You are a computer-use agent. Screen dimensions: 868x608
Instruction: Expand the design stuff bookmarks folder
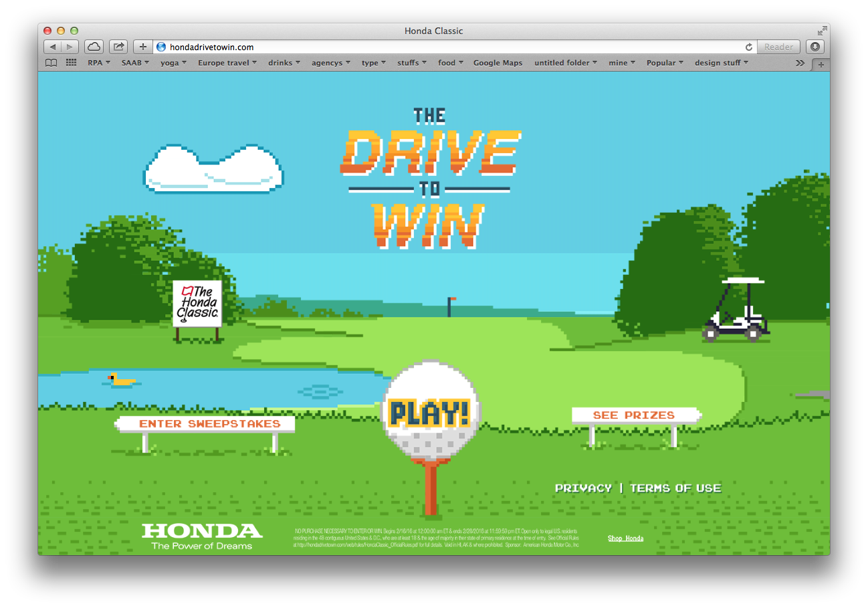[x=721, y=63]
